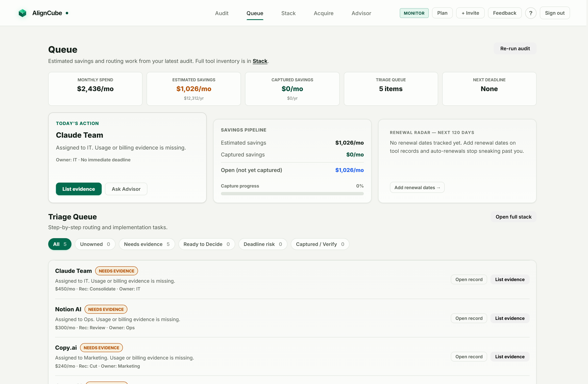The width and height of the screenshot is (588, 384).
Task: Click Add renewal dates arrow button
Action: [x=417, y=187]
